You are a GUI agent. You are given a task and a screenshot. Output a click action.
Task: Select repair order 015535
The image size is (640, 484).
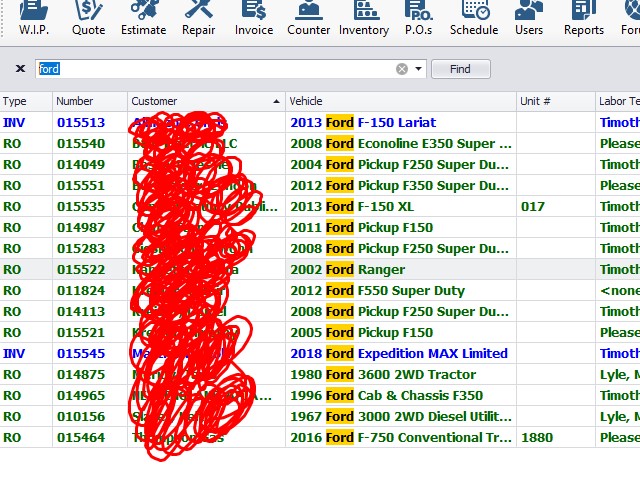pos(81,206)
